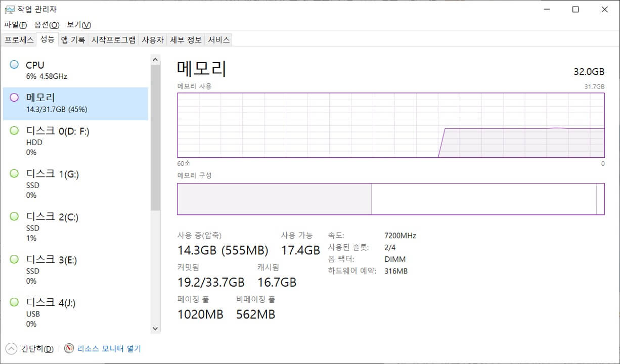Click the 메모리 구성 label

tap(194, 175)
